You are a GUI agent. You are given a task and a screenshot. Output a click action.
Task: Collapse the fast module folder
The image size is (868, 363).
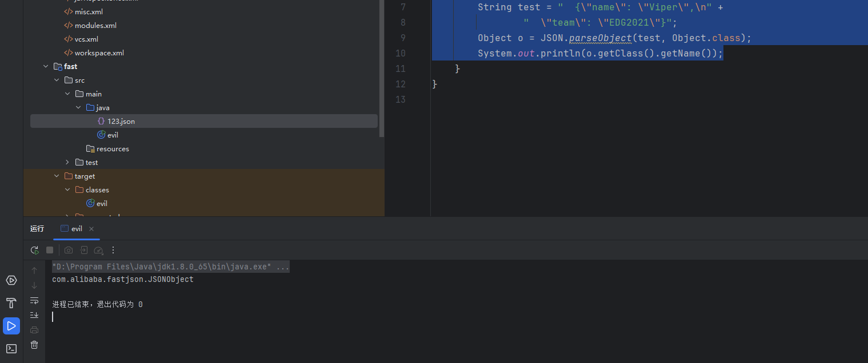[46, 67]
